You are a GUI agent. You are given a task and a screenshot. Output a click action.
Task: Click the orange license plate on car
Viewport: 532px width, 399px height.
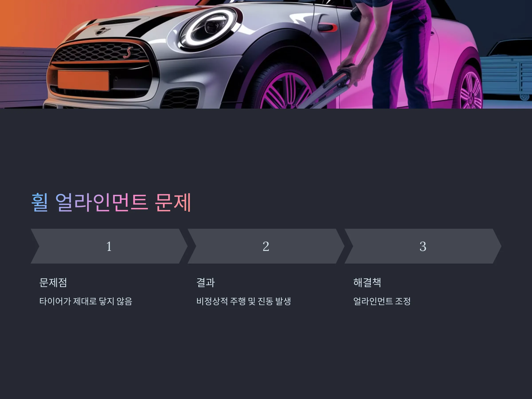coord(83,80)
